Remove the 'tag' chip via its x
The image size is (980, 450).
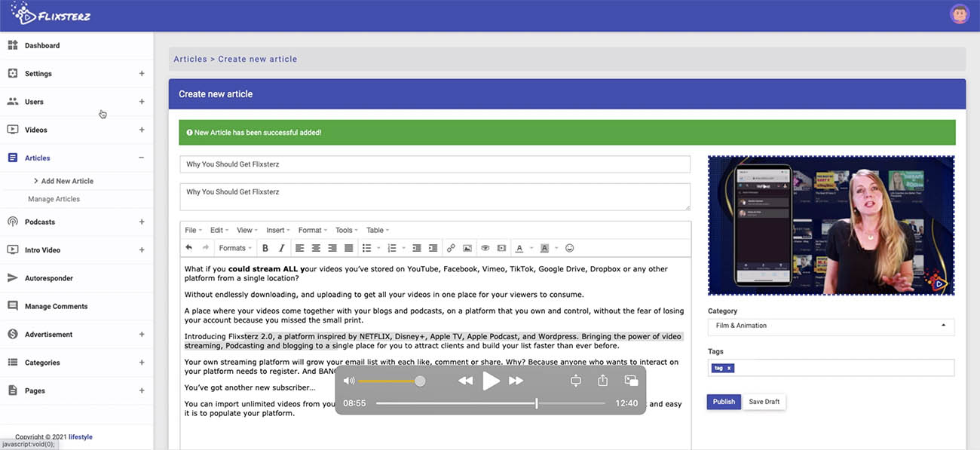[729, 368]
